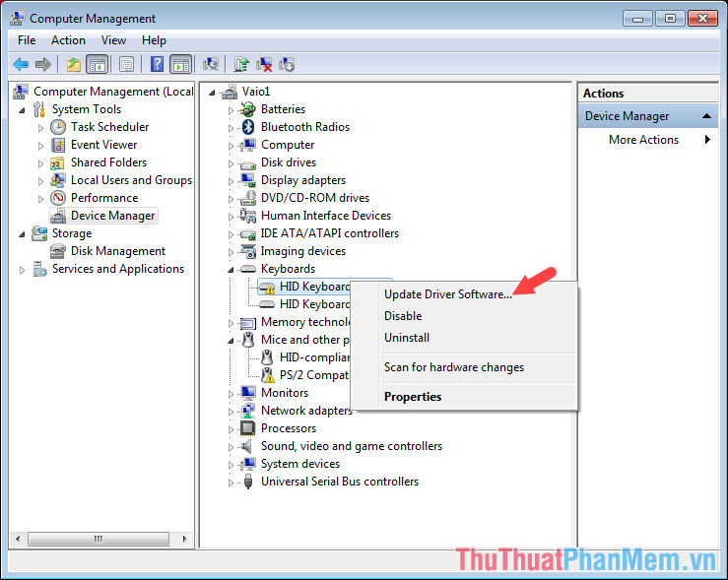Toggle Show/Hide Action Pane toolbar button
The width and height of the screenshot is (728, 580).
181,64
